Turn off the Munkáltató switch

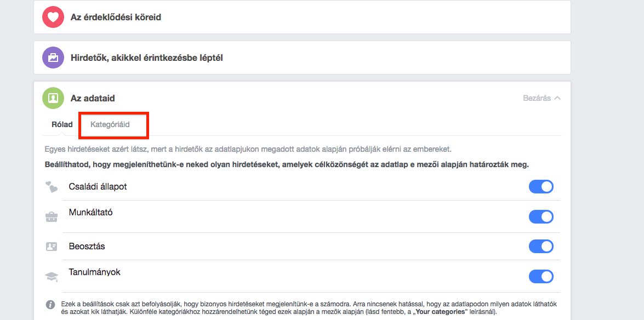541,216
